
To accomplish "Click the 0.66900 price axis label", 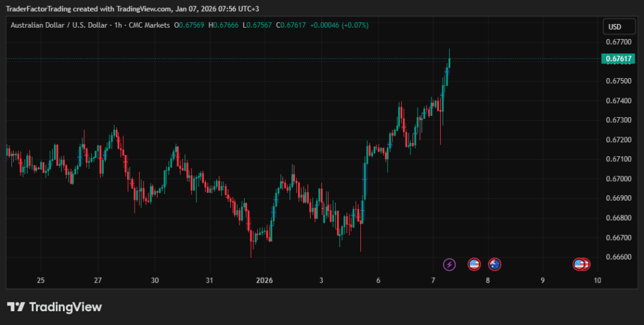I will pos(618,198).
